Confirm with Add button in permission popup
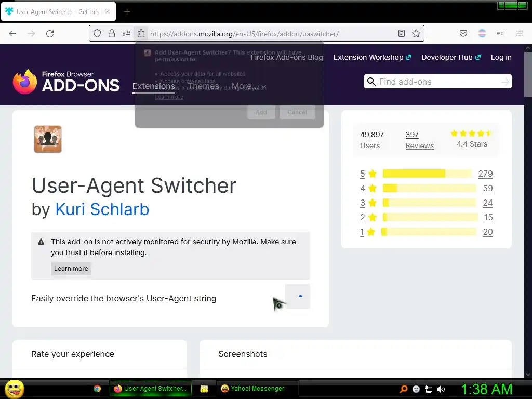 click(x=261, y=112)
